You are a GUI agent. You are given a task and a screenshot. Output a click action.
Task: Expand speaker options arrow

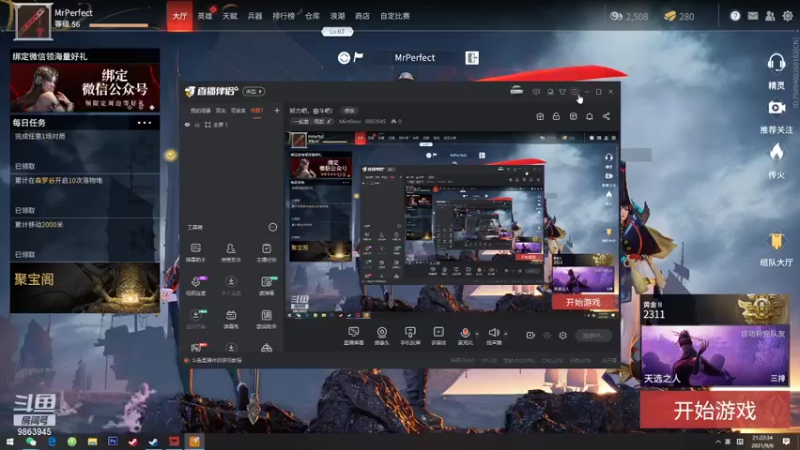pos(506,334)
